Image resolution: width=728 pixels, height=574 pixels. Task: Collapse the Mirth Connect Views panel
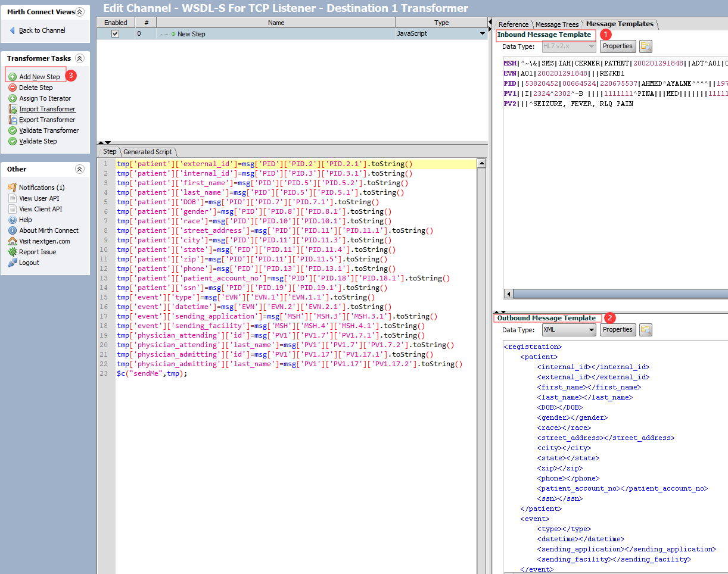pos(80,12)
